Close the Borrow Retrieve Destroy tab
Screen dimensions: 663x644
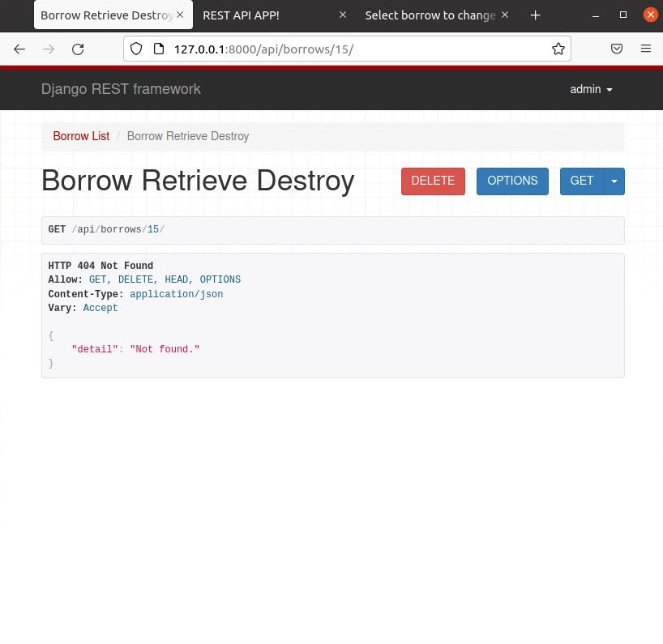point(180,15)
